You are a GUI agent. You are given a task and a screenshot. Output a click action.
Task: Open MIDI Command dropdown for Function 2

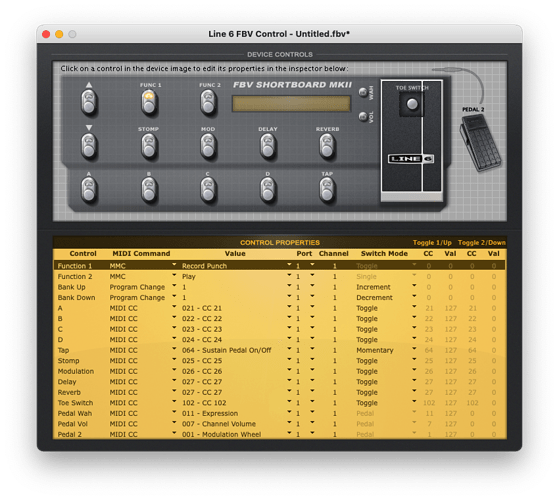174,275
